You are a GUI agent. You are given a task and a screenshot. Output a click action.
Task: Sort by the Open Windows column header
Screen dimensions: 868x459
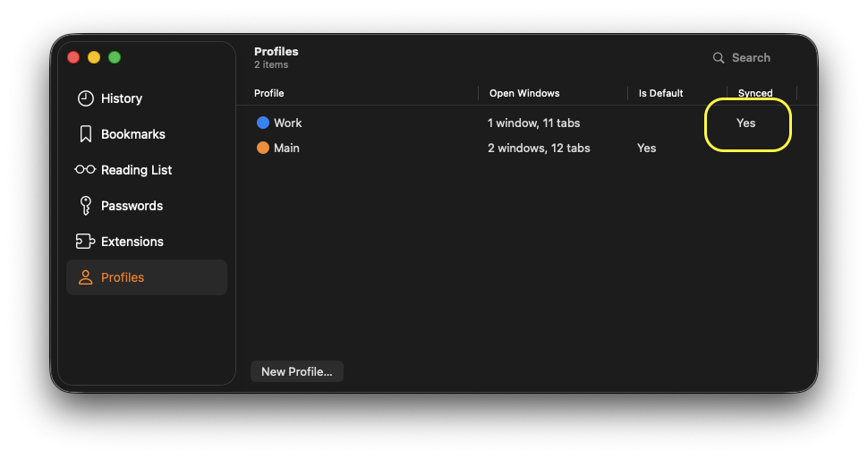(524, 93)
